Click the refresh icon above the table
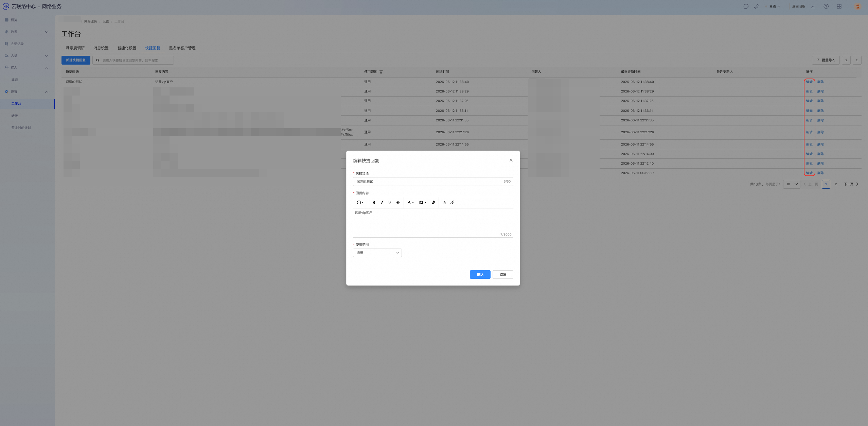 click(857, 60)
